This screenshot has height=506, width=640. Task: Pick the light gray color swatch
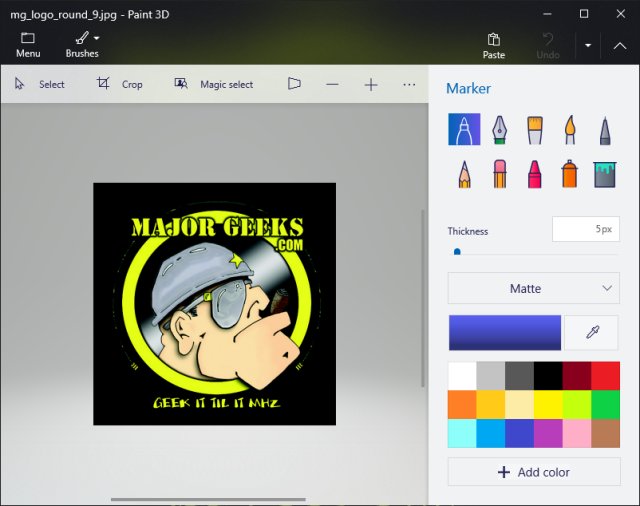(491, 376)
